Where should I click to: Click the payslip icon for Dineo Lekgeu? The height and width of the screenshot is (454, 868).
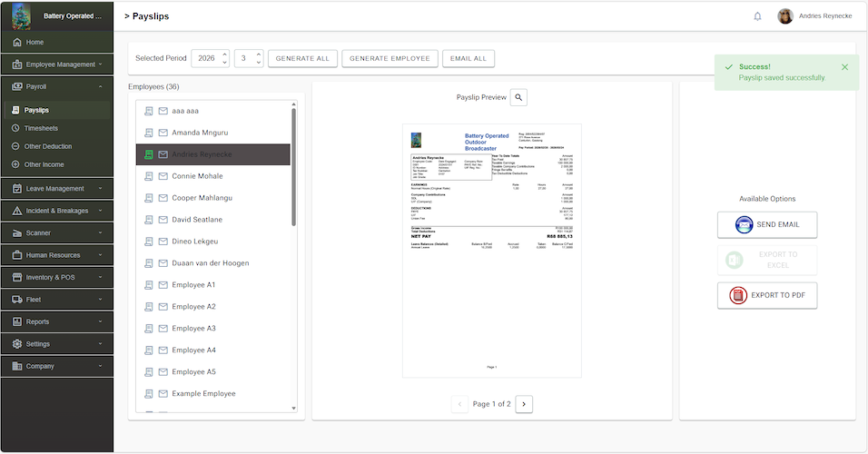click(148, 242)
